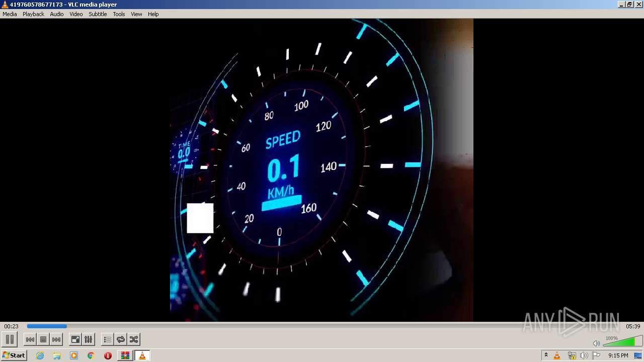
Task: Minimize the VLC window
Action: click(621, 5)
